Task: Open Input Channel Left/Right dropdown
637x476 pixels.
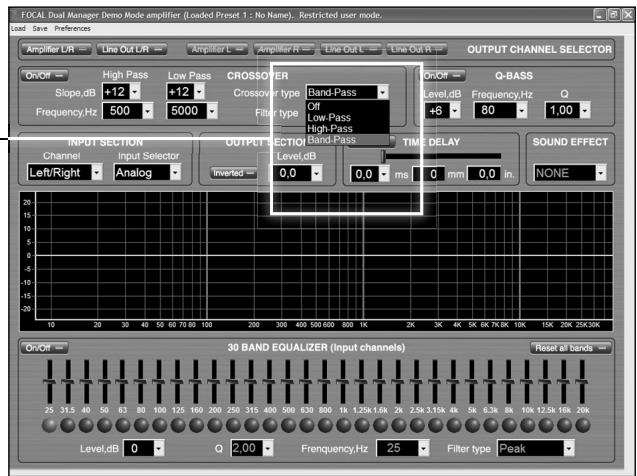Action: (97, 173)
